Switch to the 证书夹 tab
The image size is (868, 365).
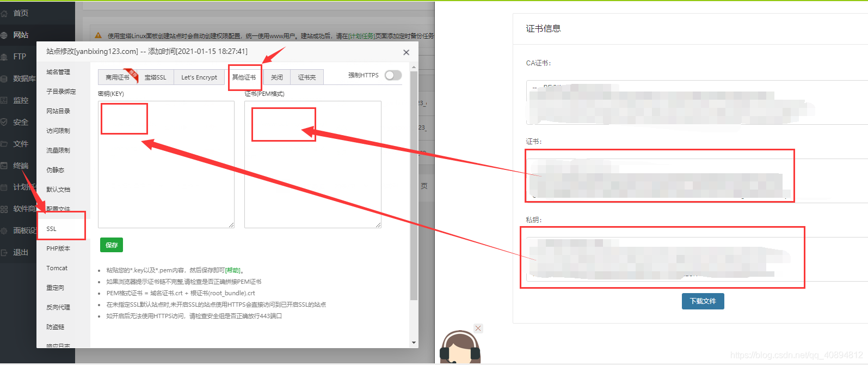[307, 77]
